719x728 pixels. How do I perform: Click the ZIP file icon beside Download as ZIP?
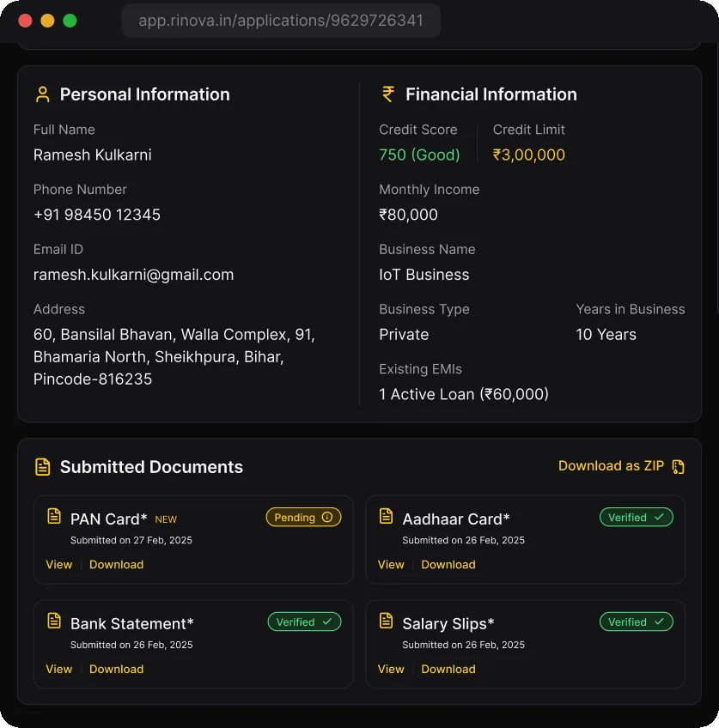coord(678,467)
